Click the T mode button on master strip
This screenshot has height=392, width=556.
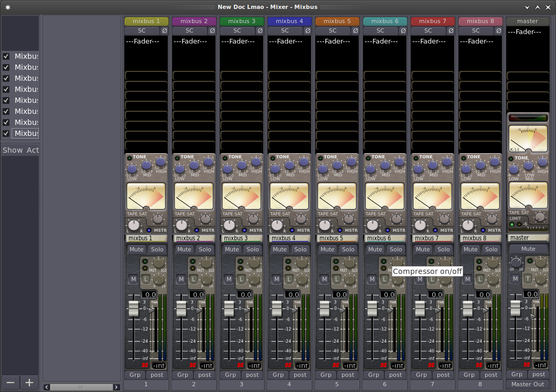pyautogui.click(x=528, y=279)
